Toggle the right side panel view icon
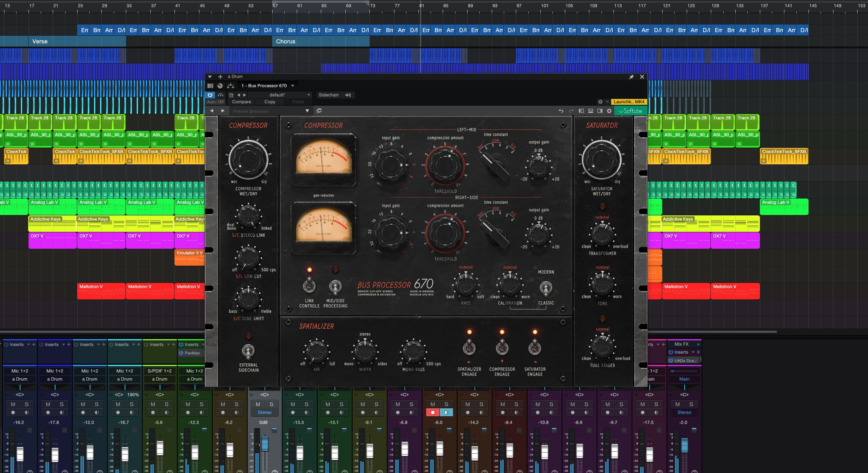 click(600, 111)
